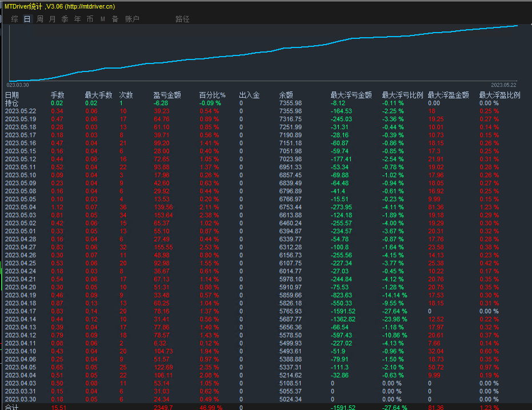Click max lots 0.14 for 2023.04.17
The image size is (532, 410).
pyautogui.click(x=91, y=311)
